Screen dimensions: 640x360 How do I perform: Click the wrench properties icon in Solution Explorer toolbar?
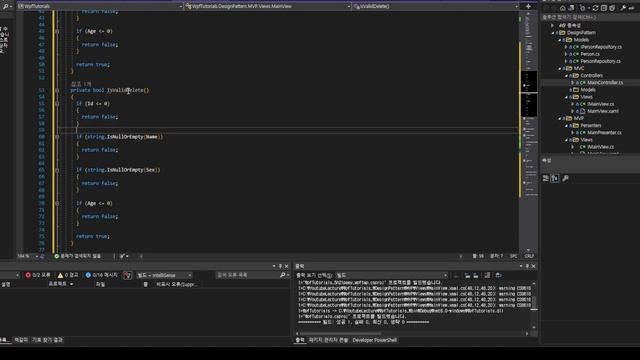pos(623,8)
